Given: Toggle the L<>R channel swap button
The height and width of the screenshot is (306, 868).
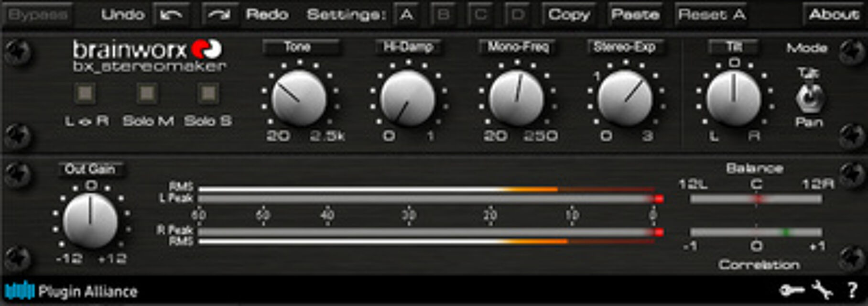Looking at the screenshot, I should (x=86, y=93).
